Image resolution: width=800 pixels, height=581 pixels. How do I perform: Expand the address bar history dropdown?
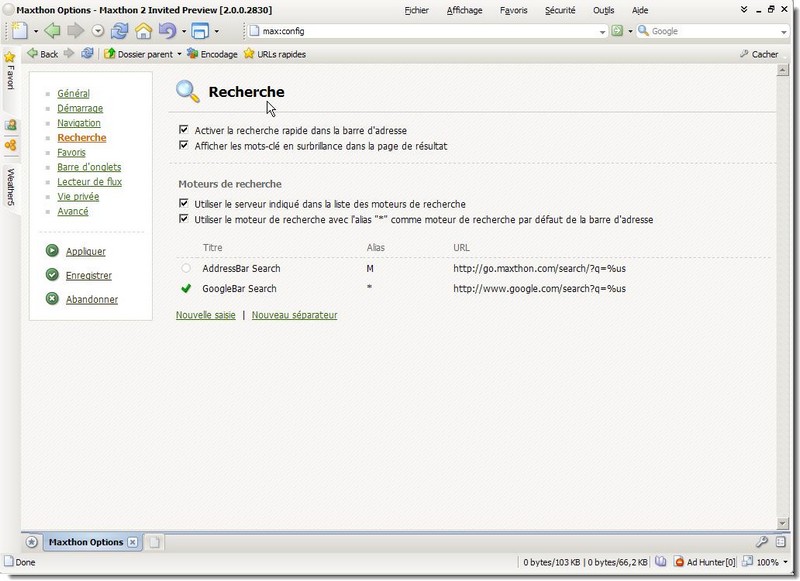coord(603,32)
